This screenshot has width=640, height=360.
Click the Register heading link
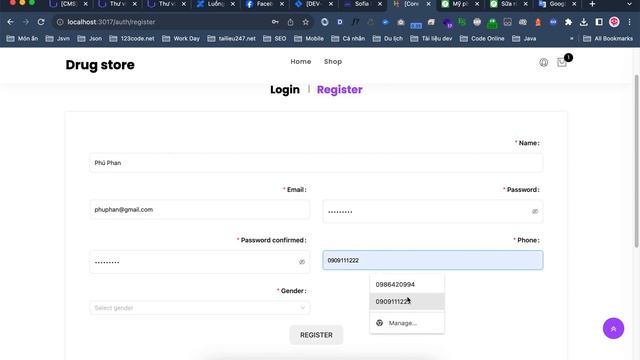(x=340, y=89)
